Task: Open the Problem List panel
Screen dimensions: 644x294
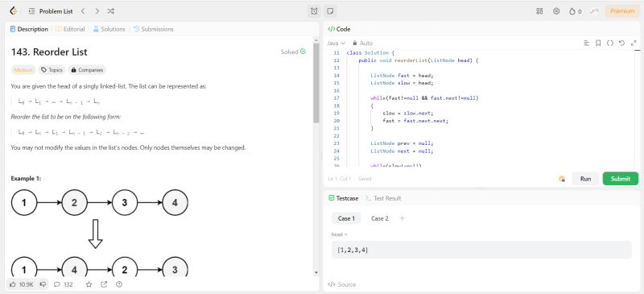Action: [x=51, y=11]
